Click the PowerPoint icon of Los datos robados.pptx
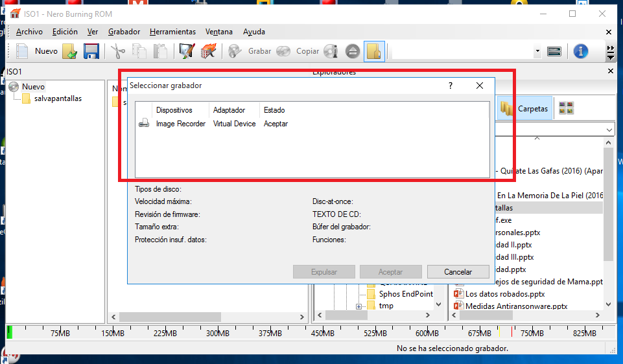The width and height of the screenshot is (623, 364). click(x=459, y=293)
